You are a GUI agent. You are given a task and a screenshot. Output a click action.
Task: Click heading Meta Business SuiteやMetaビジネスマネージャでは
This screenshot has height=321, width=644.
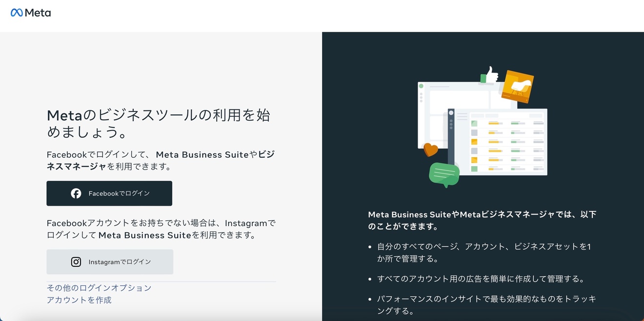click(482, 220)
